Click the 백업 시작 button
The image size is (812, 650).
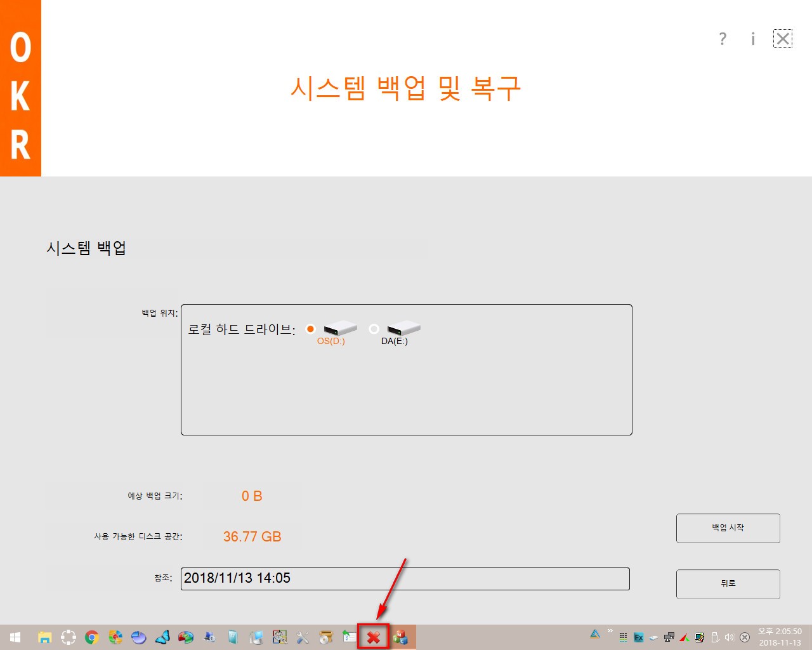(728, 528)
